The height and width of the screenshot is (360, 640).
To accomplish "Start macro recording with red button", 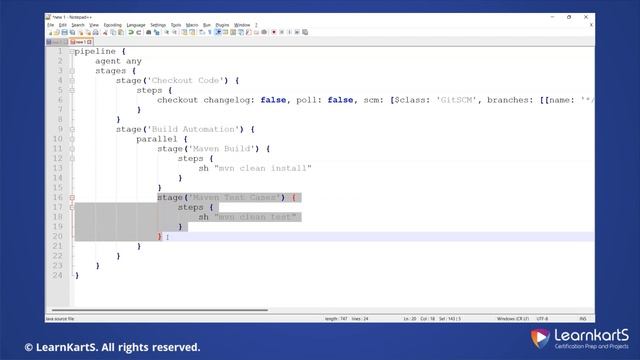I will 274,32.
